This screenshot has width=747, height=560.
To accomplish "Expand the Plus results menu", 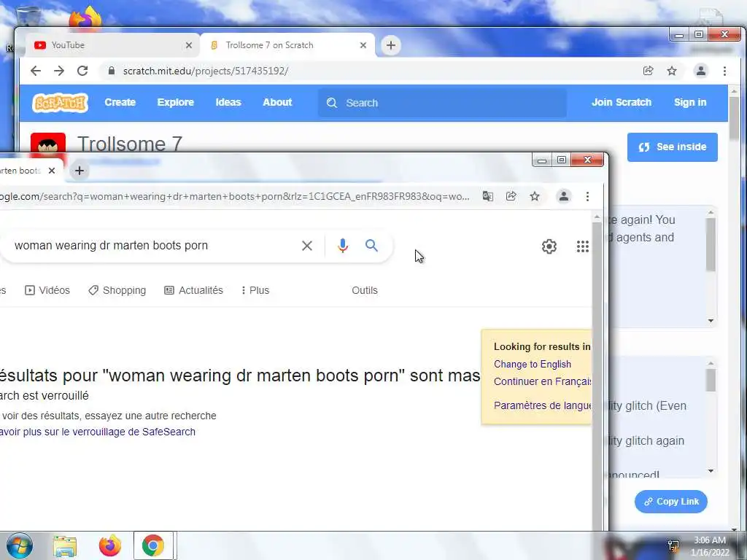I will point(255,290).
